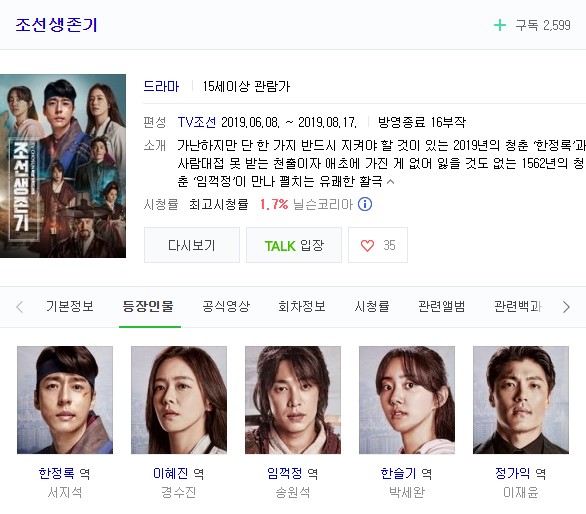Click the green plus subscribe icon
The image size is (586, 514).
(x=500, y=25)
